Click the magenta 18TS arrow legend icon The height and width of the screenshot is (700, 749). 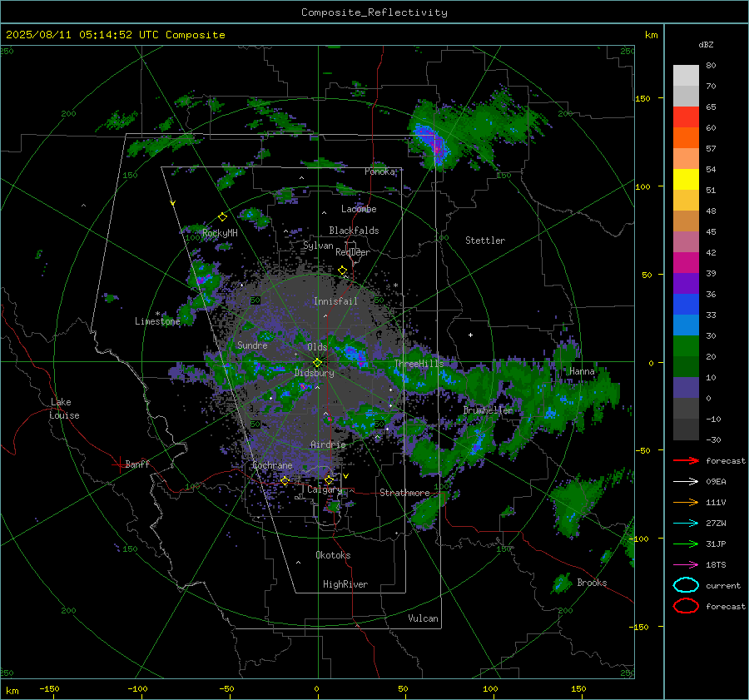(x=686, y=565)
